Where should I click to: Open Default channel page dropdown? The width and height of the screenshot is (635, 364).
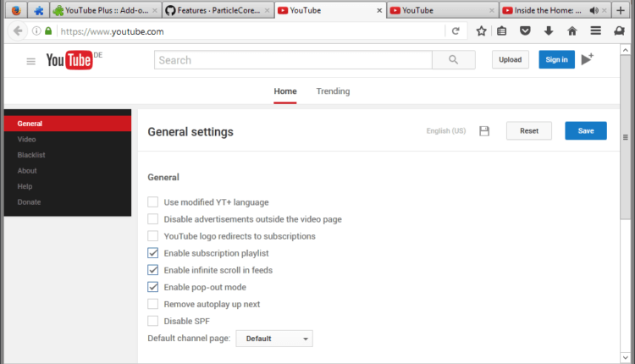(274, 339)
